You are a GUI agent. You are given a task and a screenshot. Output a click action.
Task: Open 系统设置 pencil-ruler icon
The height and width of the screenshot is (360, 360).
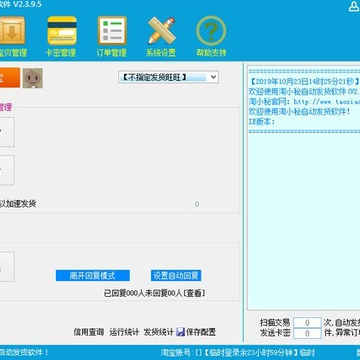click(x=162, y=30)
